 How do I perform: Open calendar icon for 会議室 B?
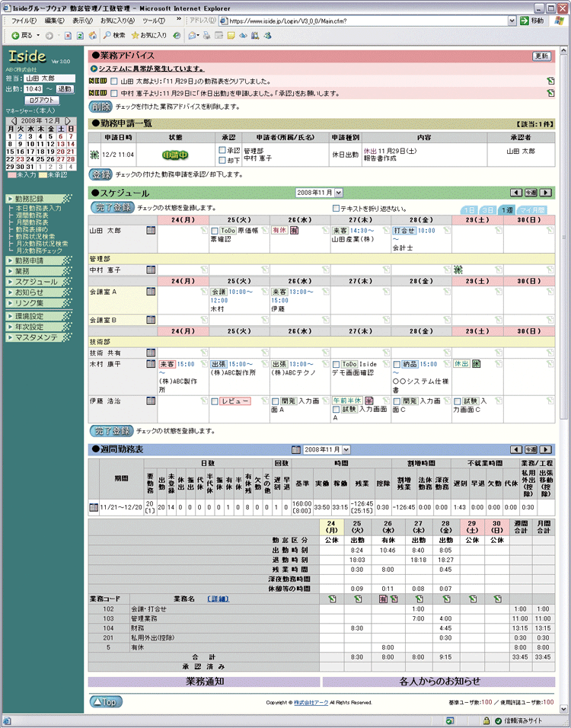click(x=151, y=319)
